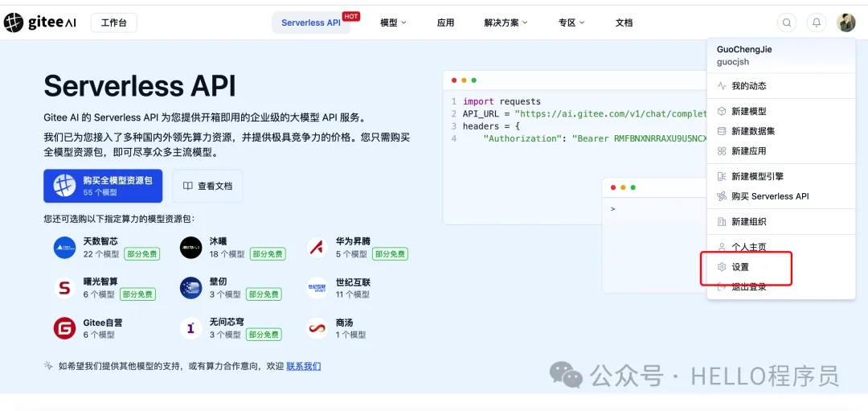Select the 无问芯穹 provider logo
Image resolution: width=868 pixels, height=411 pixels.
point(191,328)
